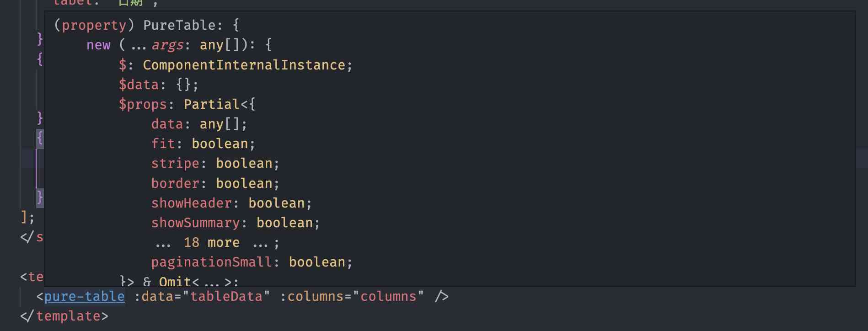Click the stripe property in tooltip
This screenshot has height=331, width=868.
click(175, 164)
